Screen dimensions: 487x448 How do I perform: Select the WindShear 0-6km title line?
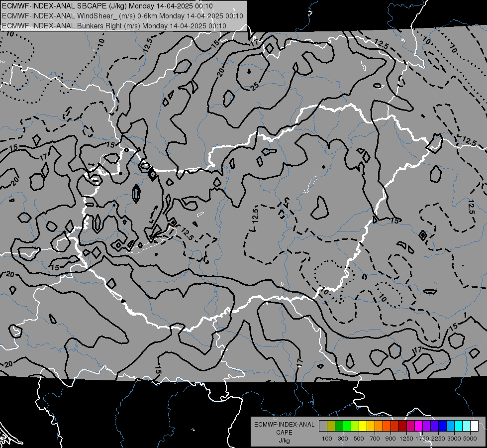pyautogui.click(x=123, y=16)
